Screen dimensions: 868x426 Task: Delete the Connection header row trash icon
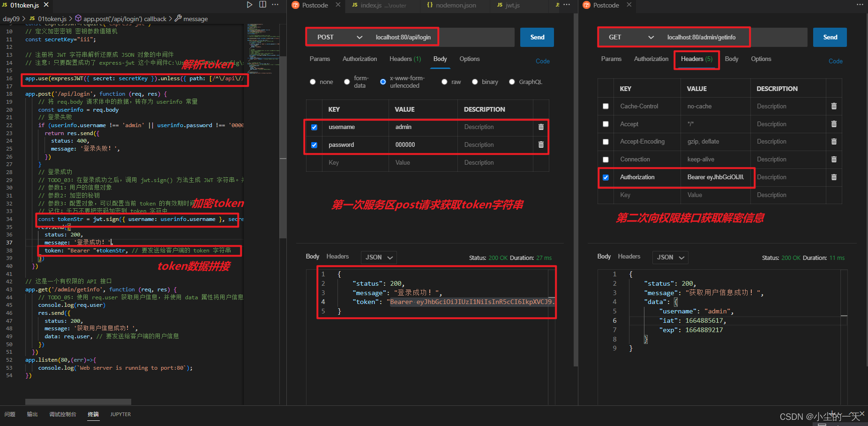[834, 159]
